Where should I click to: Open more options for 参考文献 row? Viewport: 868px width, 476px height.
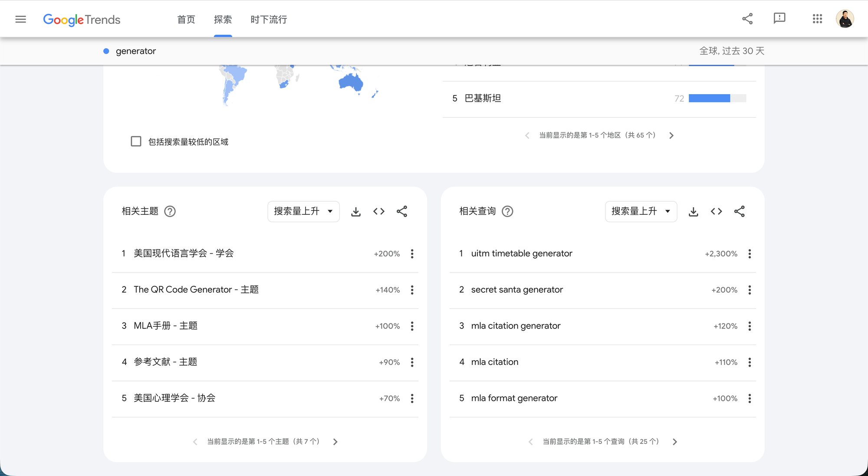pyautogui.click(x=412, y=362)
